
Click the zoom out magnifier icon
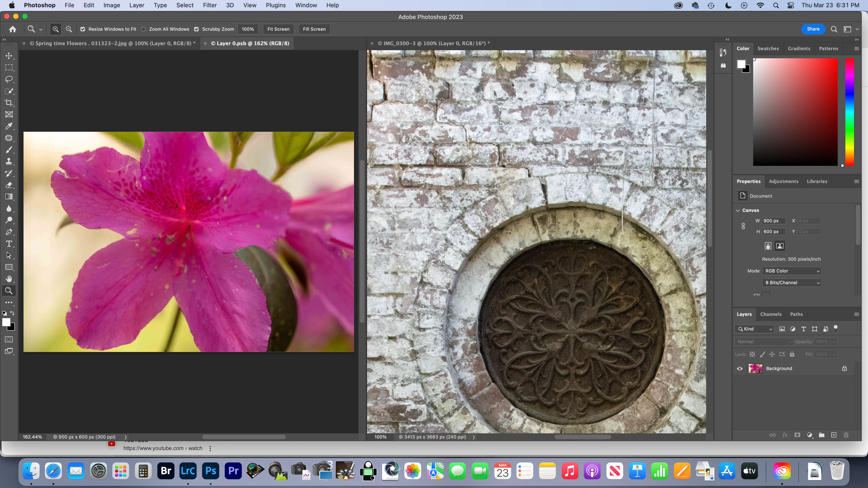pos(69,29)
